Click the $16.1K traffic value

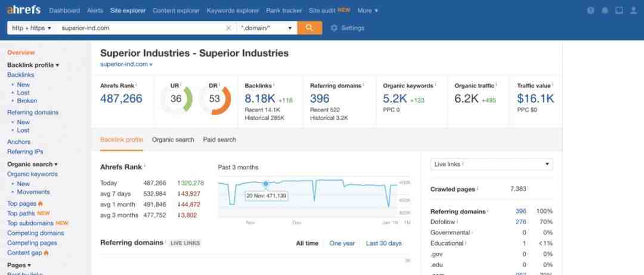tap(535, 98)
